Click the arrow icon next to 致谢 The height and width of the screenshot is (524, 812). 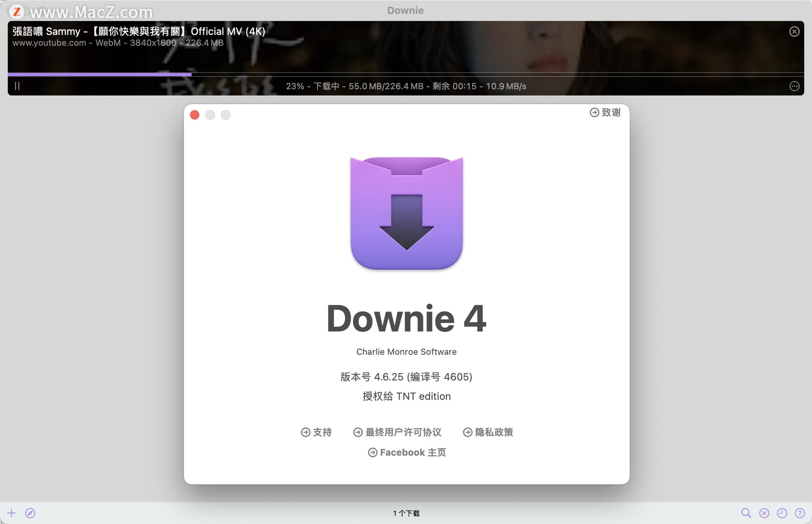[594, 112]
